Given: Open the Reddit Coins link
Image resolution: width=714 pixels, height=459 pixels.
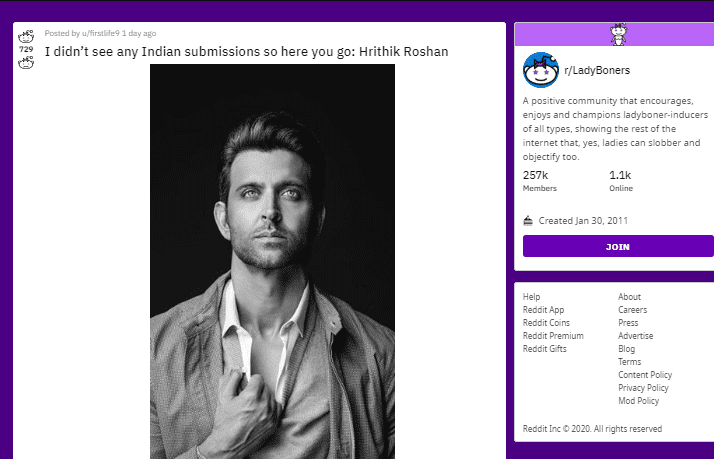Looking at the screenshot, I should coord(546,323).
